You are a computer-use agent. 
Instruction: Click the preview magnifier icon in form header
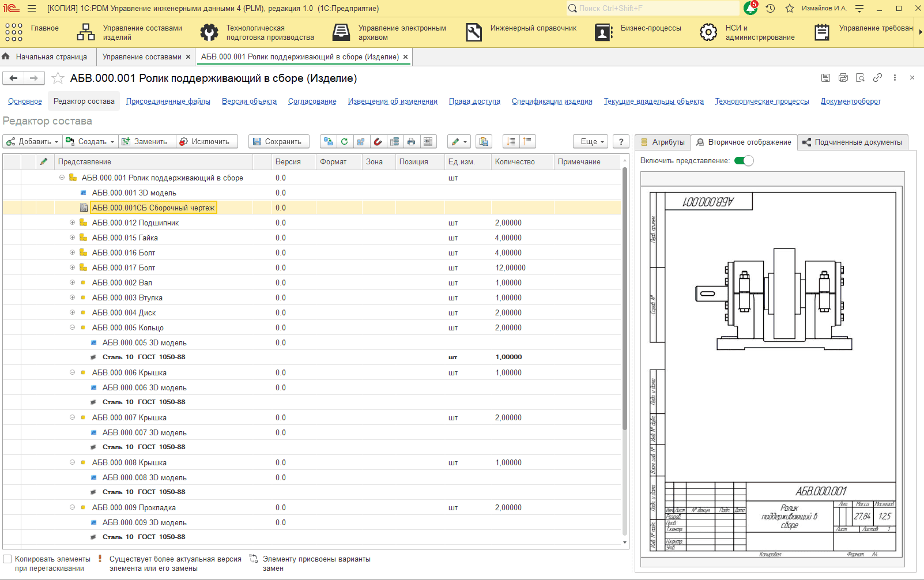pos(860,78)
